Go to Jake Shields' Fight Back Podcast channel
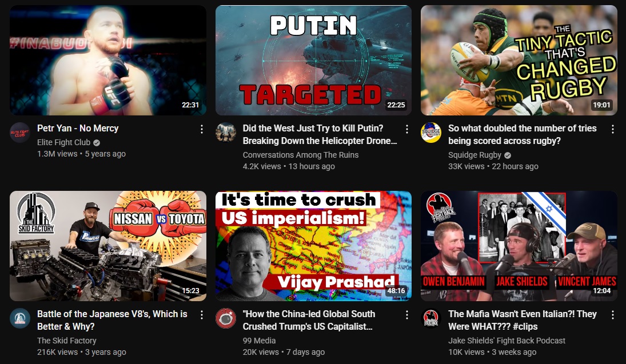Screen dimensions: 626x364 (x=507, y=341)
